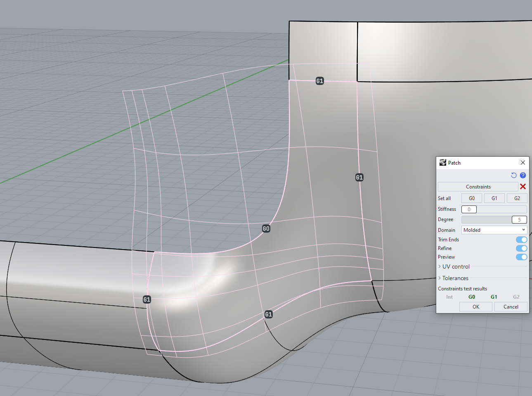Image resolution: width=532 pixels, height=396 pixels.
Task: Click the G1 tag on the patch's bottom edge
Action: [269, 314]
